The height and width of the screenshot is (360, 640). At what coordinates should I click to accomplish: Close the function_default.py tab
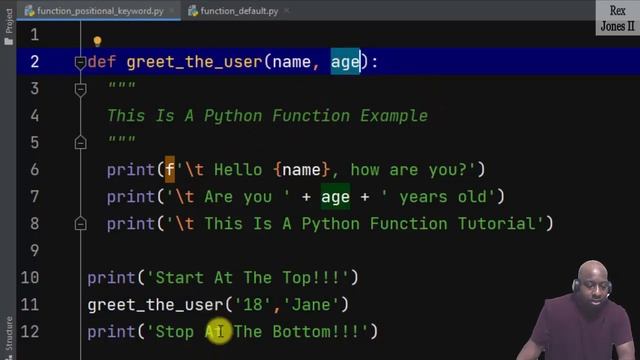(287, 11)
